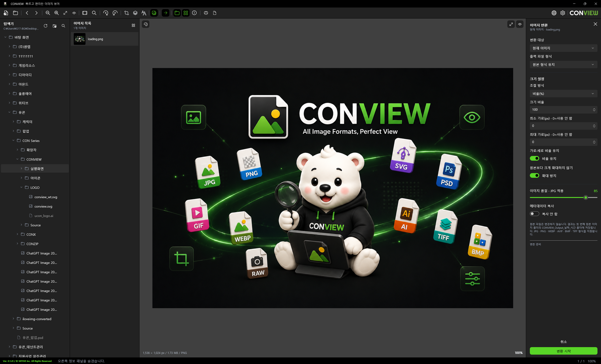Toggle the image list grid panel
Viewport: 601px width, 364px height.
[x=186, y=13]
